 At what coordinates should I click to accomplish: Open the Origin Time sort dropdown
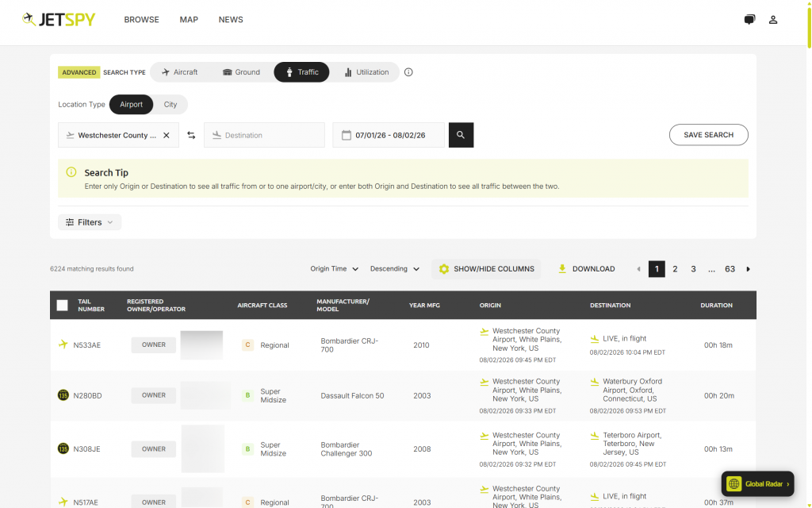[334, 268]
